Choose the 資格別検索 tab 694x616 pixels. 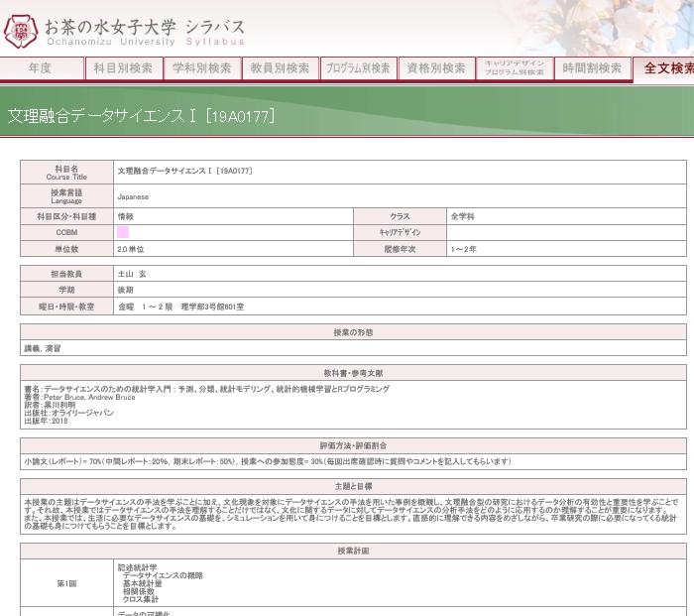435,68
